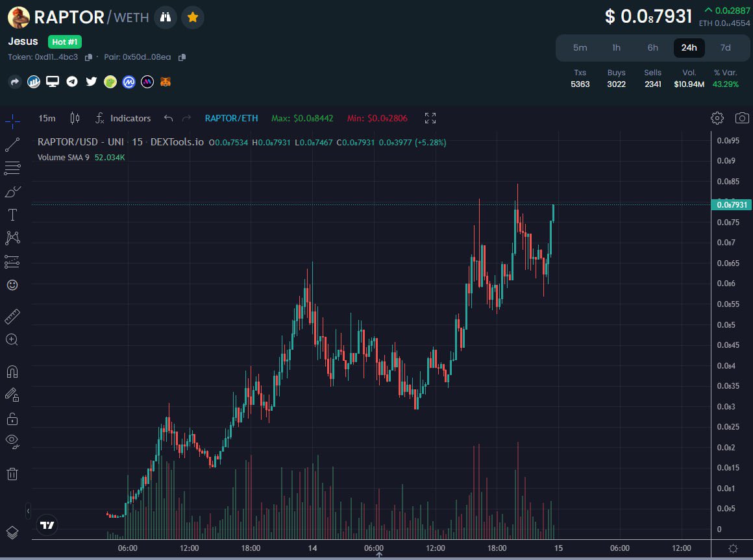Select the 6h stats tab
The height and width of the screenshot is (560, 753).
pyautogui.click(x=652, y=47)
